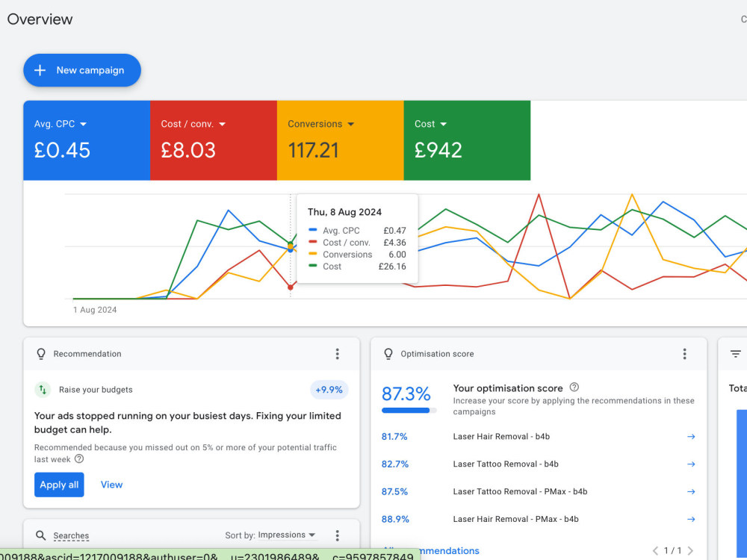Click the Optimisation score lightbulb icon

(388, 354)
